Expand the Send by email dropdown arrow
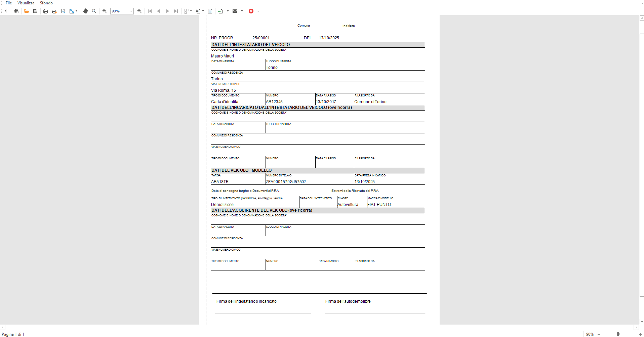644x337 pixels. coord(242,11)
